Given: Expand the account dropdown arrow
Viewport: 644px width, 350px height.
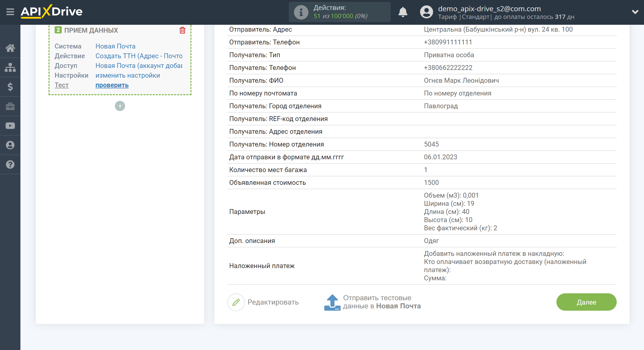Looking at the screenshot, I should (635, 12).
